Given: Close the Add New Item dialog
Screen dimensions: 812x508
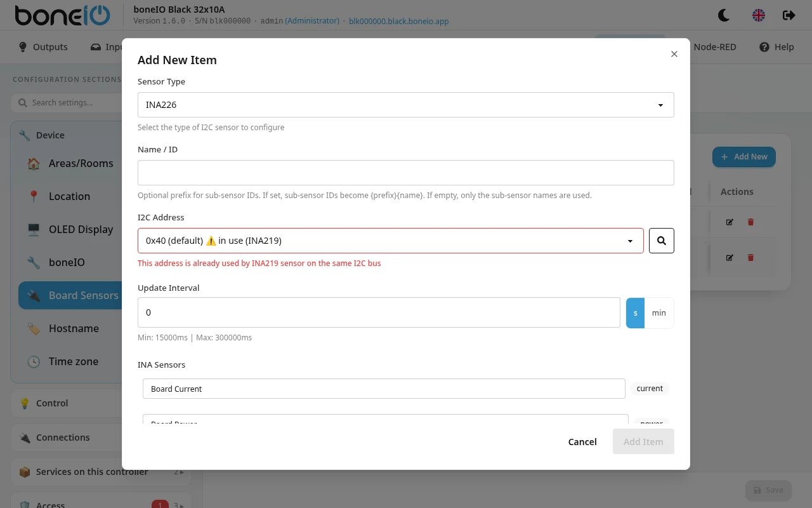Looking at the screenshot, I should point(674,54).
